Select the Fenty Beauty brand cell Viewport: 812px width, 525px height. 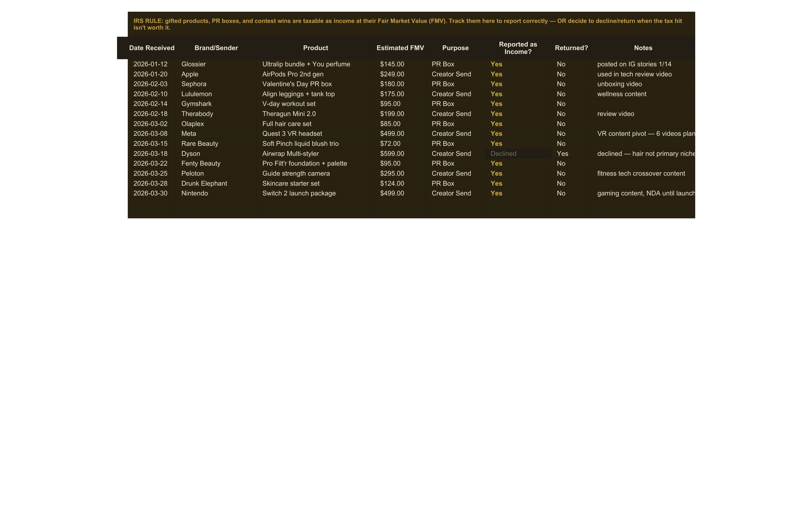[x=216, y=163]
